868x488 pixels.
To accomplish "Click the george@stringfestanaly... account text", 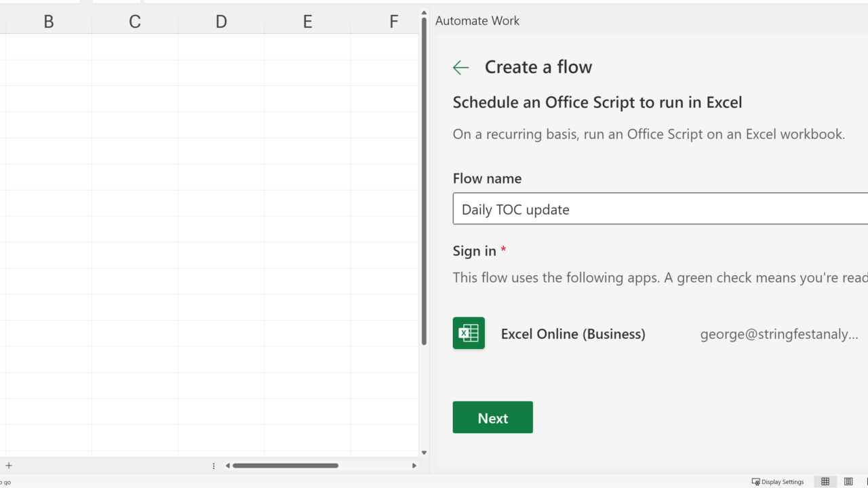I will tap(778, 334).
